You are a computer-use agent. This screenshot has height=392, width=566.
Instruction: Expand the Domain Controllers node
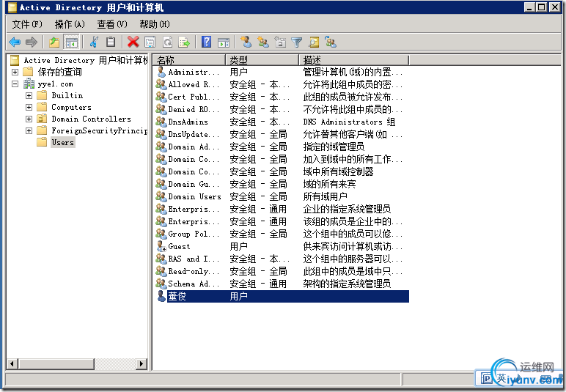click(x=29, y=119)
